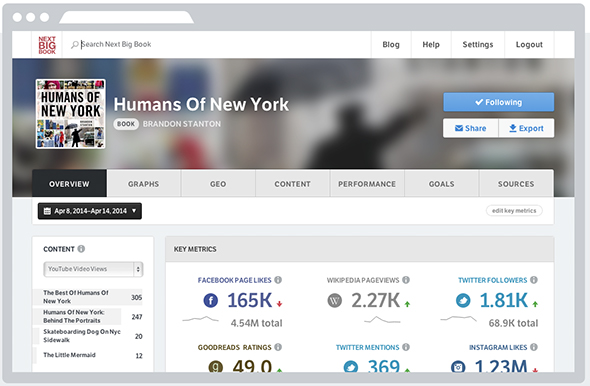The width and height of the screenshot is (590, 386).
Task: Open Settings in the top navigation
Action: (x=477, y=44)
